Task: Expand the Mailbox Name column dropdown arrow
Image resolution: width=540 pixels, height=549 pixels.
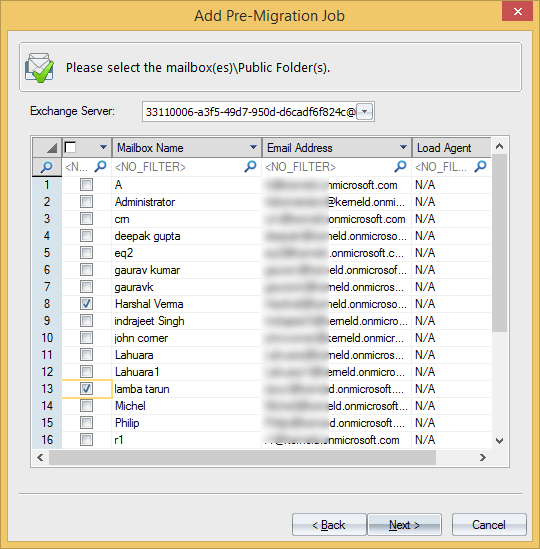Action: coord(254,147)
